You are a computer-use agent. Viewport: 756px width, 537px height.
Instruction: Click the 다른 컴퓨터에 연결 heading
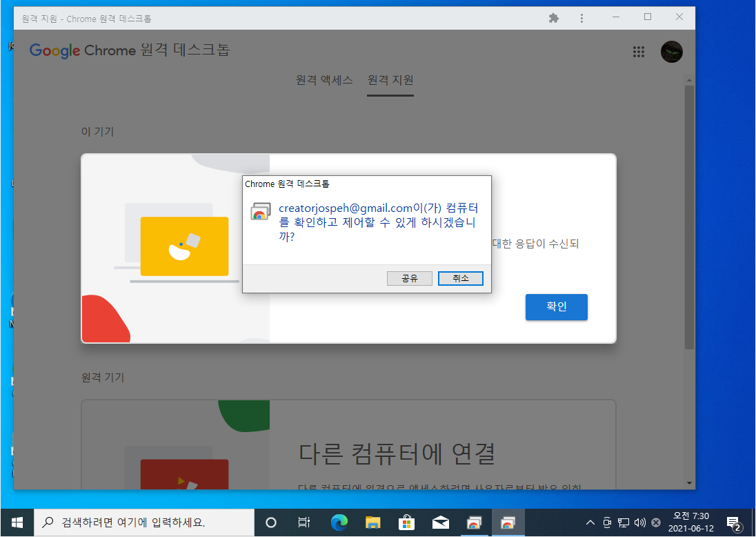coord(397,453)
